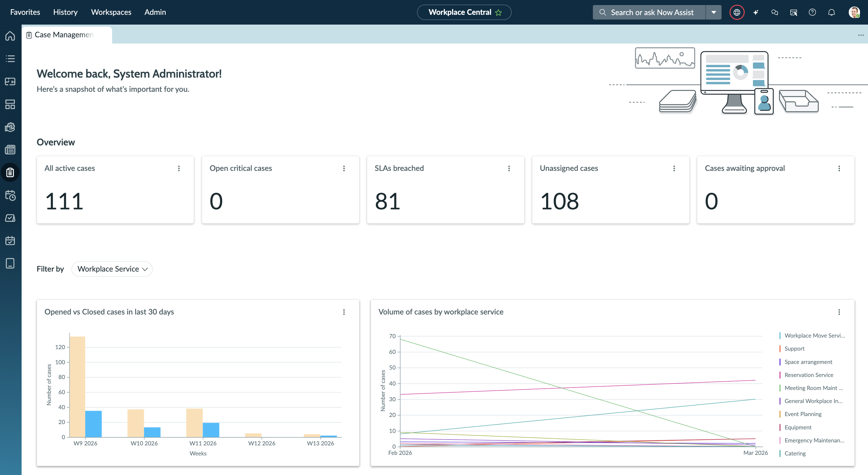Image resolution: width=868 pixels, height=475 pixels.
Task: Open the Now Assist sparkle icon
Action: pyautogui.click(x=756, y=12)
